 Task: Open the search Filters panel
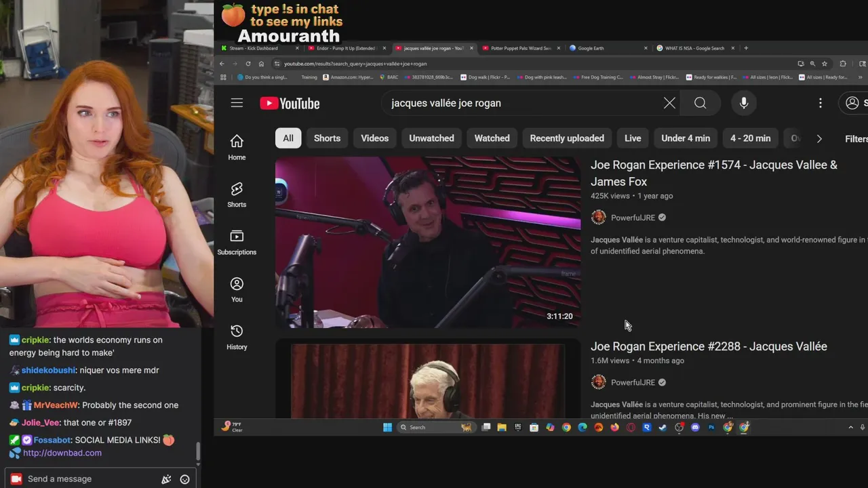[856, 138]
